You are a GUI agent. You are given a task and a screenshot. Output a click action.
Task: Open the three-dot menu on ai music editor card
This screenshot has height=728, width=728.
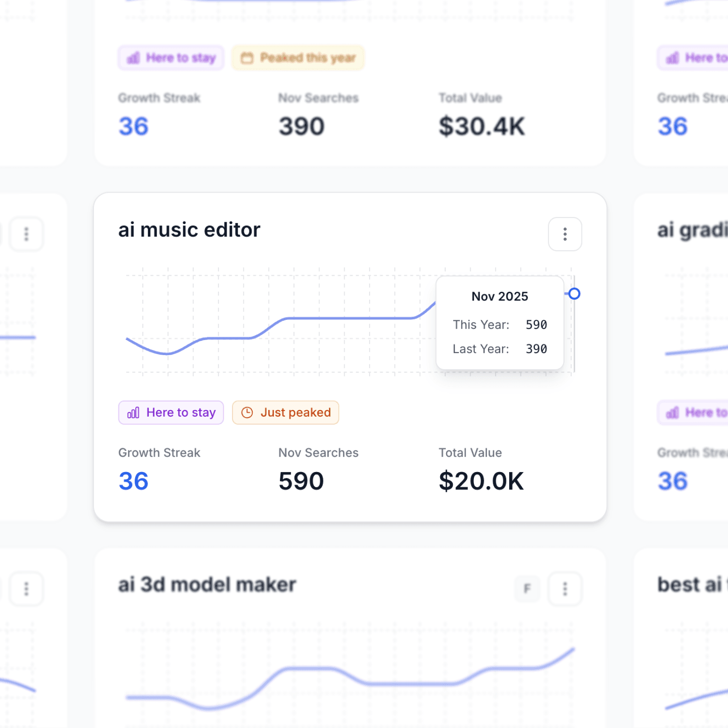[565, 234]
